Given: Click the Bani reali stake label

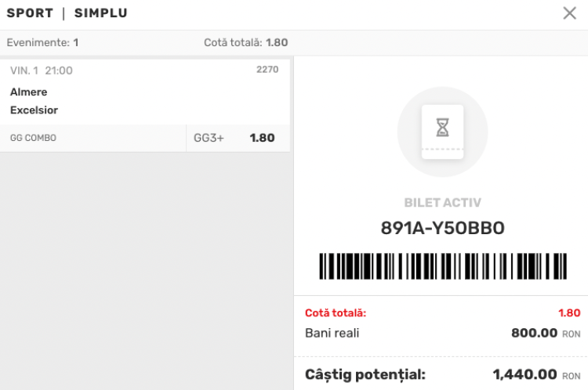Looking at the screenshot, I should point(332,333).
